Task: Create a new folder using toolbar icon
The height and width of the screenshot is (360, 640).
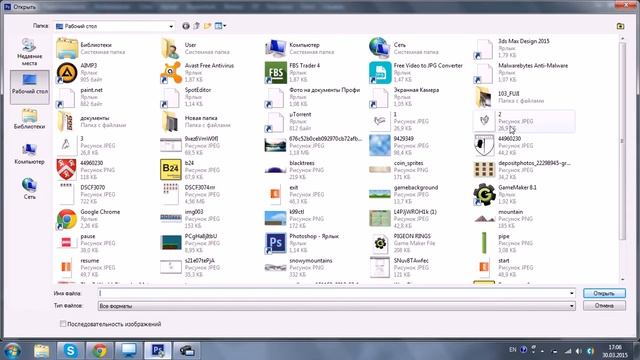Action: point(207,26)
